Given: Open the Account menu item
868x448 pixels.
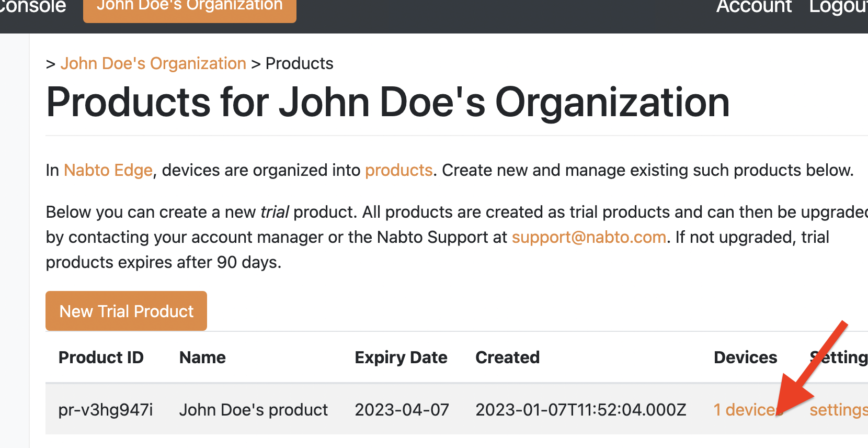Looking at the screenshot, I should point(753,7).
